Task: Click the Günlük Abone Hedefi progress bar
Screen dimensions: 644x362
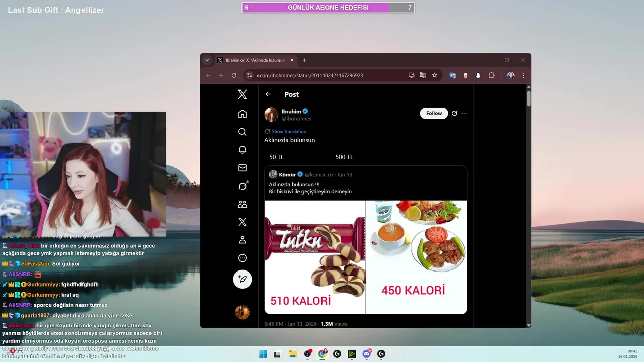Action: click(x=328, y=8)
